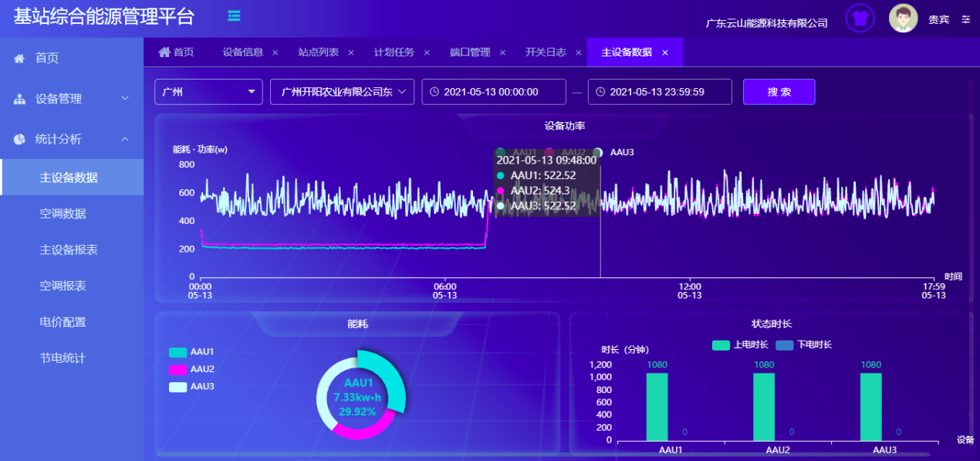Click the 29.92% value in the donut center
The image size is (980, 461).
tap(357, 412)
